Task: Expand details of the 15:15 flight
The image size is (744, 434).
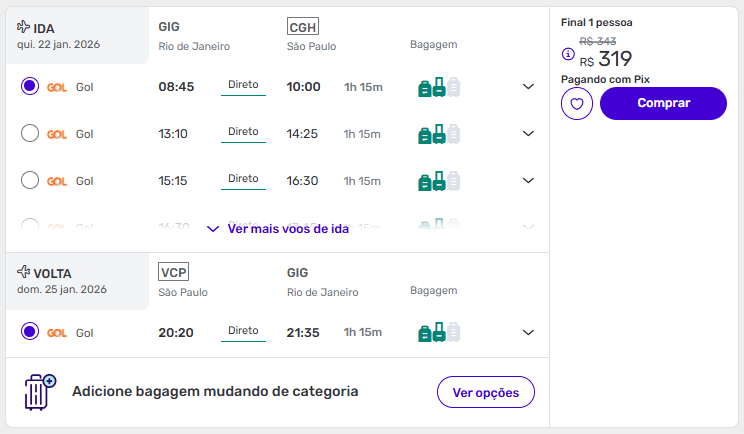Action: (529, 181)
